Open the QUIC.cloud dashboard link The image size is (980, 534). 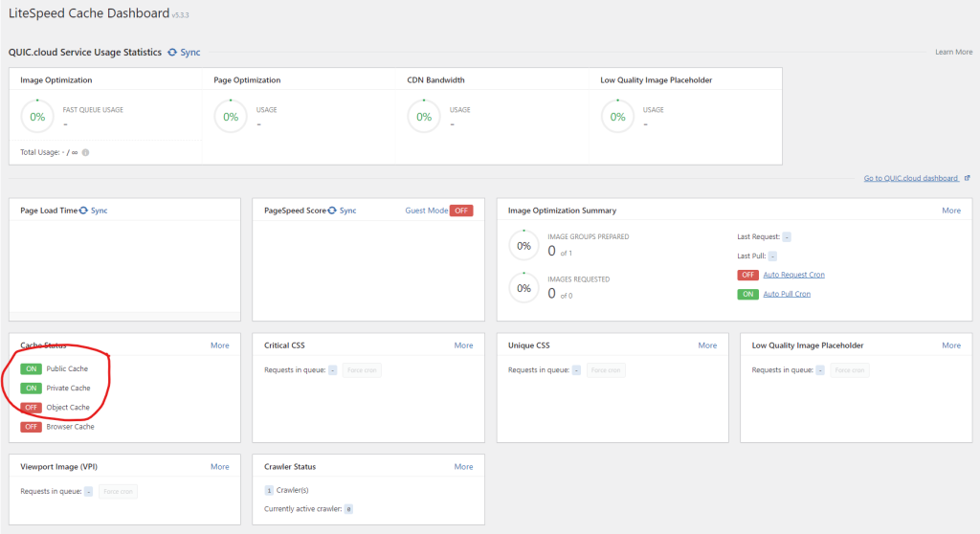click(911, 178)
